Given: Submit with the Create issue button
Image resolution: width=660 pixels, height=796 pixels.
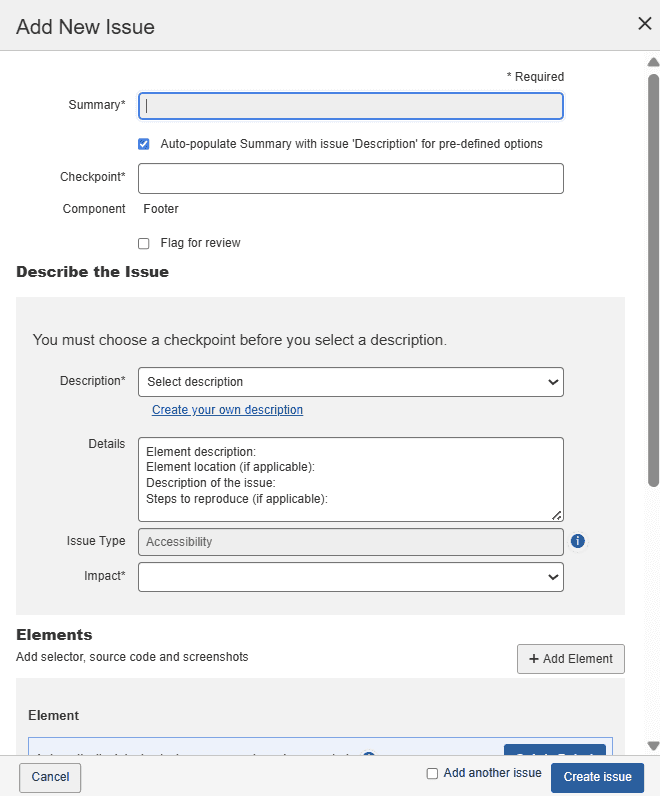Looking at the screenshot, I should [597, 777].
